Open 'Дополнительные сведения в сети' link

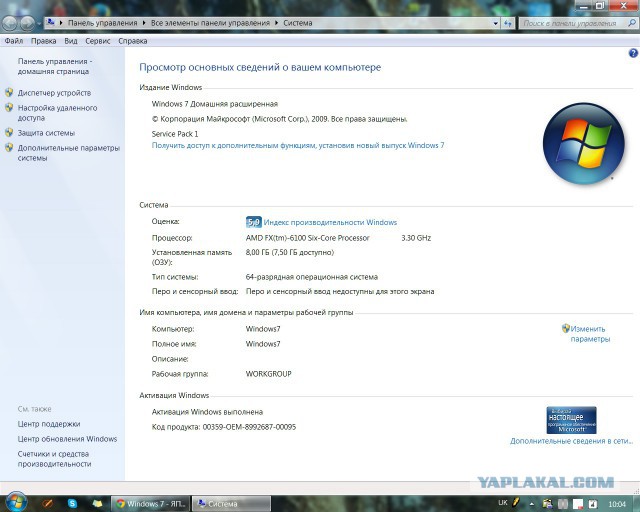pyautogui.click(x=571, y=441)
